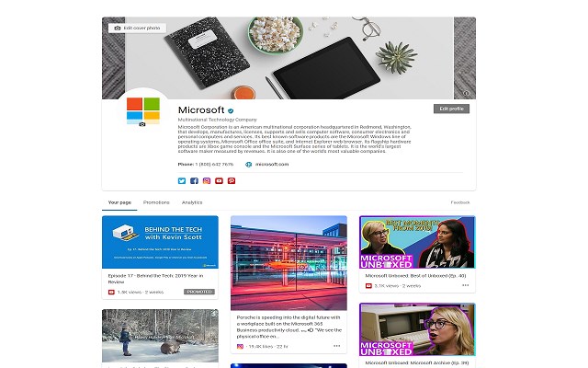The height and width of the screenshot is (368, 588).
Task: Open the Instagram social icon
Action: click(x=207, y=181)
